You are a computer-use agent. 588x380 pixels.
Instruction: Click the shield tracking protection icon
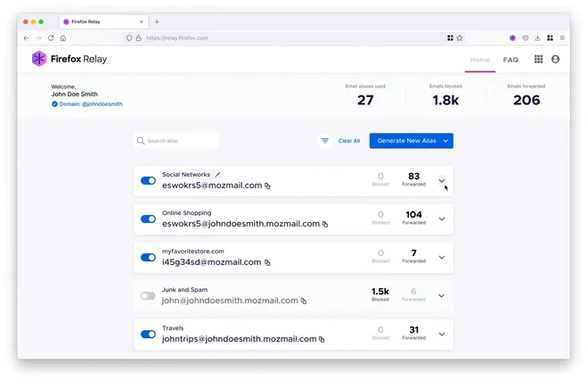click(129, 38)
